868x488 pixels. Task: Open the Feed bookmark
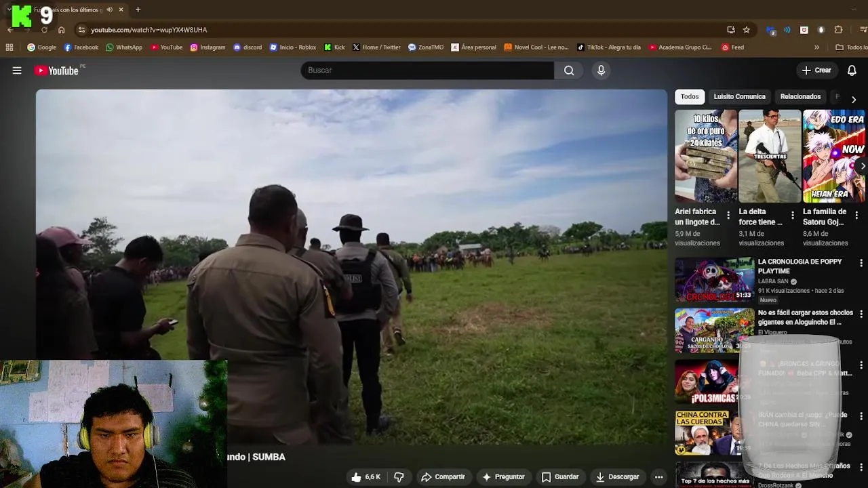tap(733, 47)
